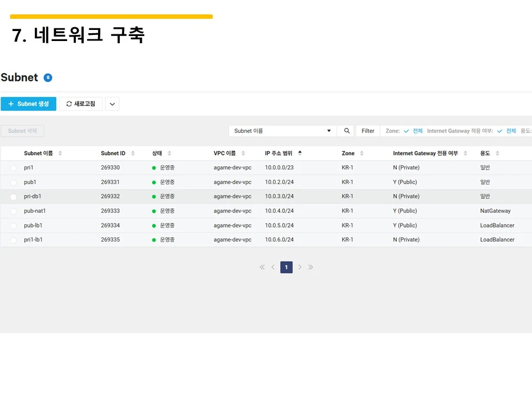Viewport: 532px width, 399px height.
Task: Click Subnet ID 269333
Action: [110, 211]
